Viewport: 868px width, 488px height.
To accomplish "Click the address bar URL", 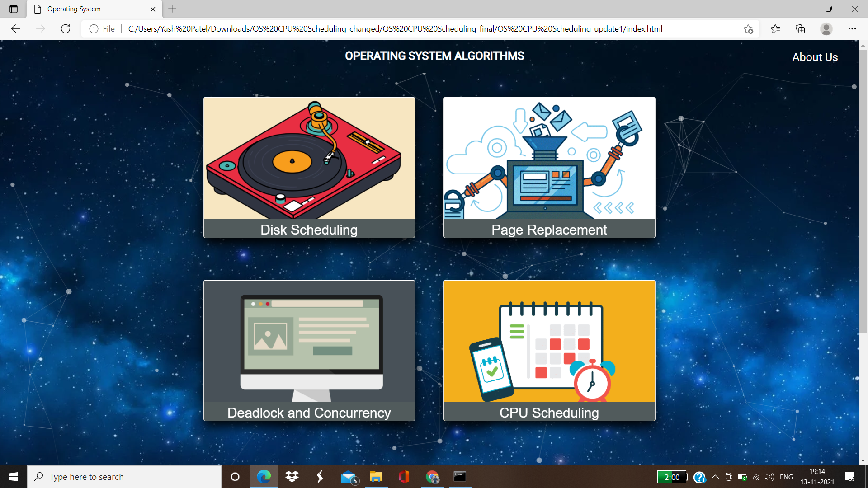I will [396, 29].
